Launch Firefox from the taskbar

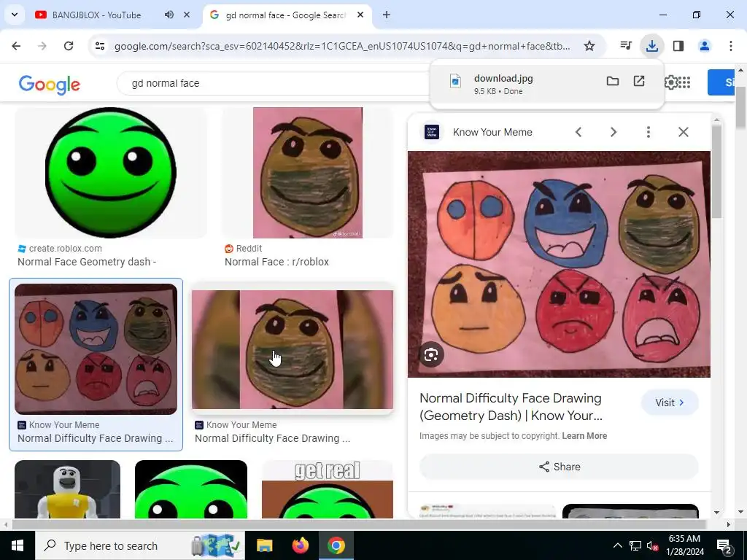pyautogui.click(x=300, y=545)
